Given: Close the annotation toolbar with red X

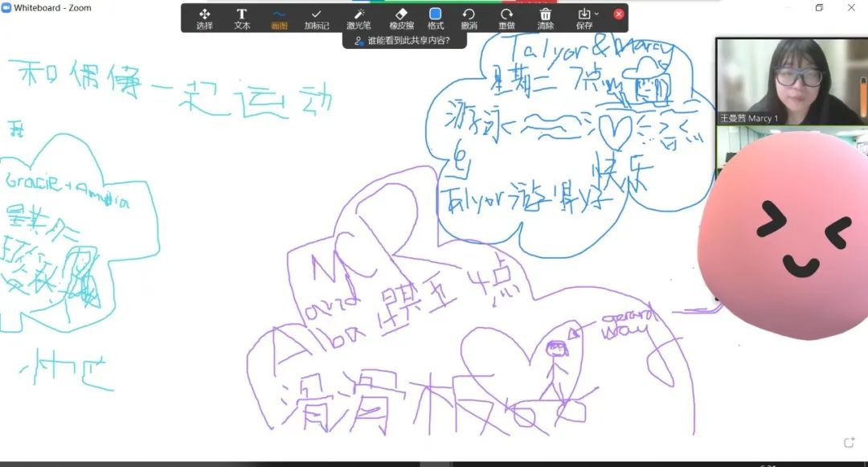Looking at the screenshot, I should [x=618, y=14].
